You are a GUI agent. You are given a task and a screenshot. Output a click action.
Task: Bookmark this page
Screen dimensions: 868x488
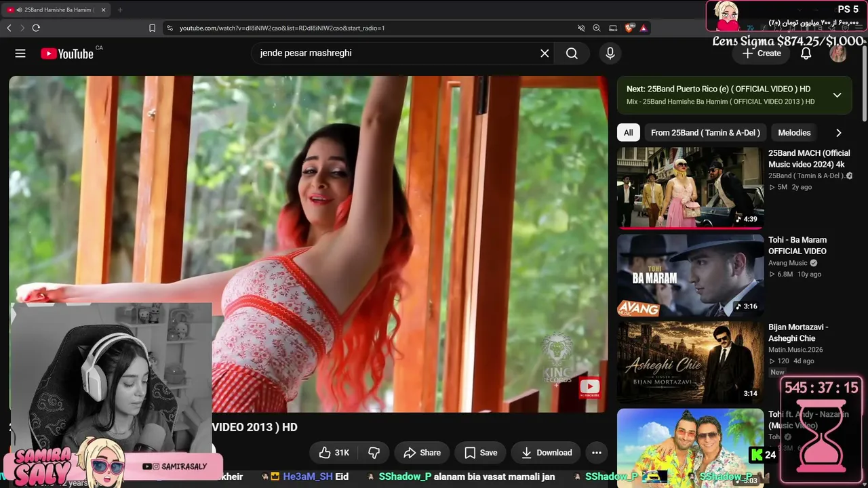coord(152,28)
